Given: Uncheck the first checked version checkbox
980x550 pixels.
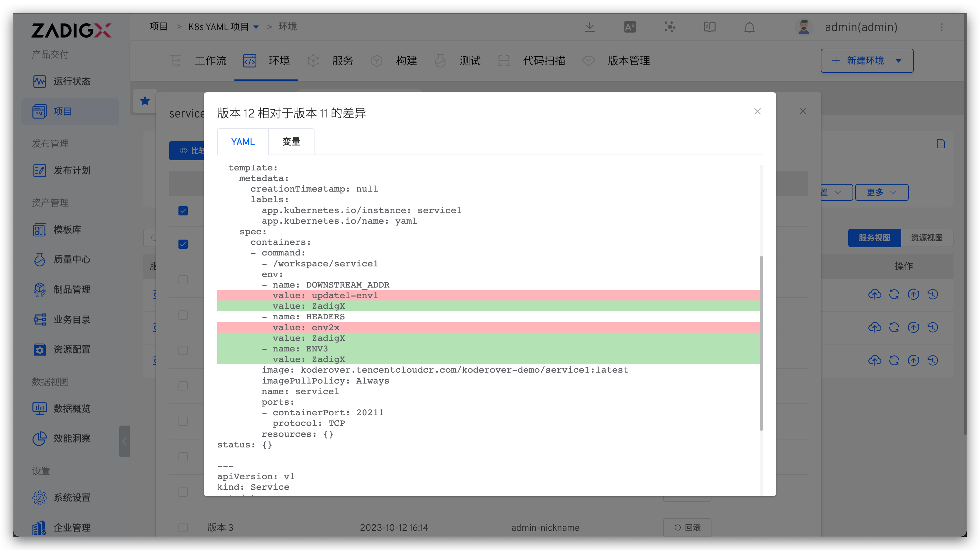Looking at the screenshot, I should [x=183, y=211].
